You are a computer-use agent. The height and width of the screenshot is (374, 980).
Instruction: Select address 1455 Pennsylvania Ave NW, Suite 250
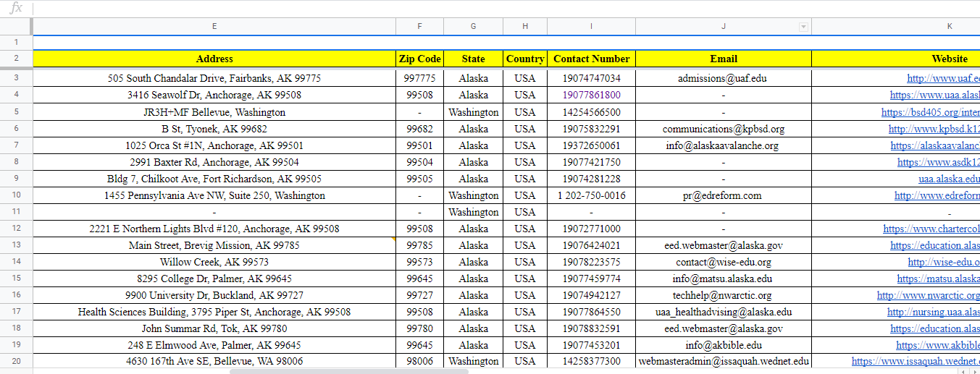[x=214, y=195]
